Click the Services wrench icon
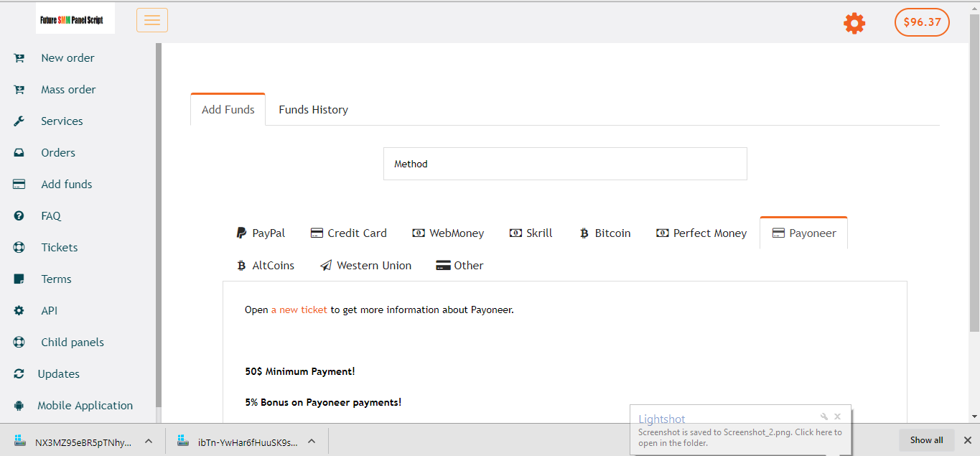This screenshot has height=456, width=980. (19, 121)
